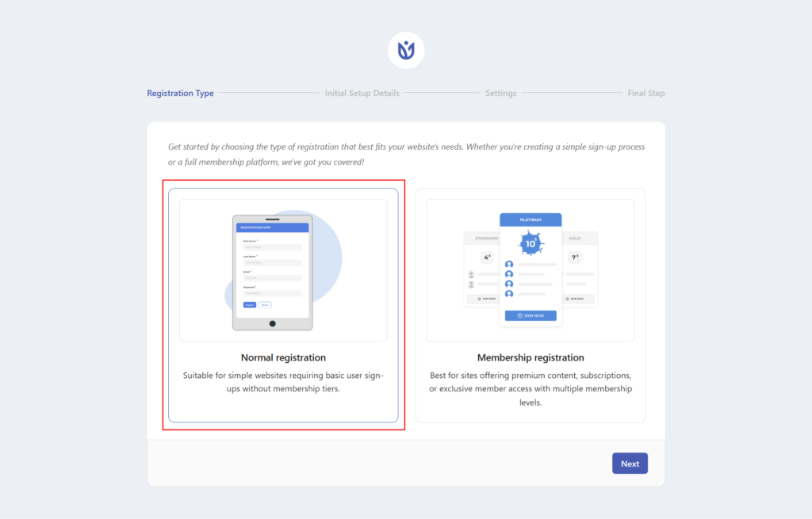Viewport: 812px width, 519px height.
Task: Click JOIN NOW on the Platinum card
Action: tap(530, 315)
